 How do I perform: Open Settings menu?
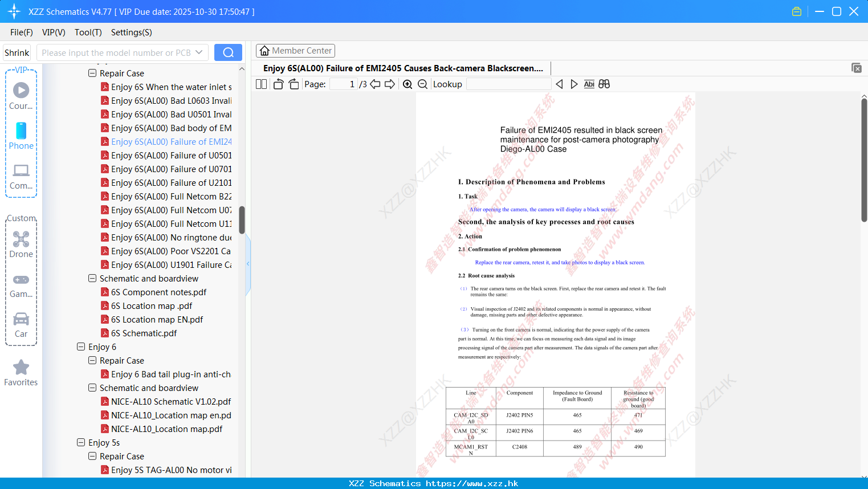point(132,32)
